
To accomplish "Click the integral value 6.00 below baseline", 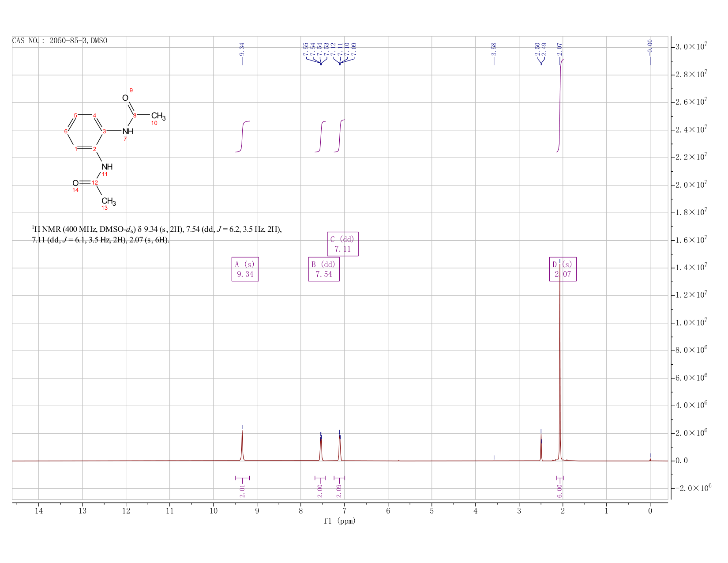I will (559, 491).
